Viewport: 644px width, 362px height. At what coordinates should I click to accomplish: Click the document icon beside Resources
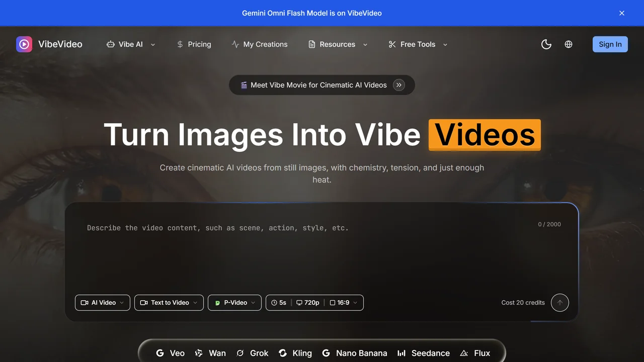pyautogui.click(x=312, y=44)
